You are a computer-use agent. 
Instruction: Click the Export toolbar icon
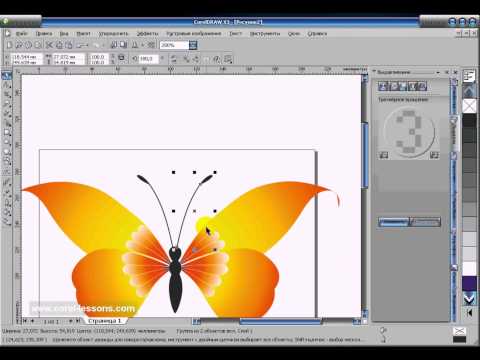coord(123,45)
